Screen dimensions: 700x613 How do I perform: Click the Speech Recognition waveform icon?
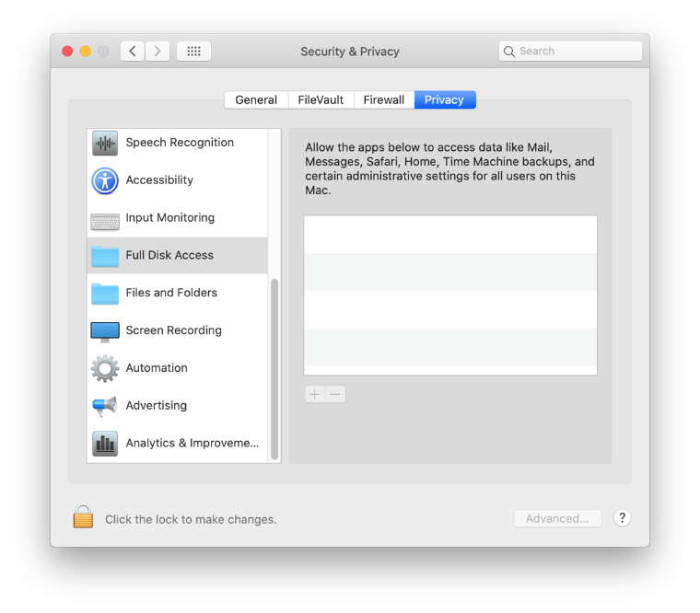coord(105,143)
